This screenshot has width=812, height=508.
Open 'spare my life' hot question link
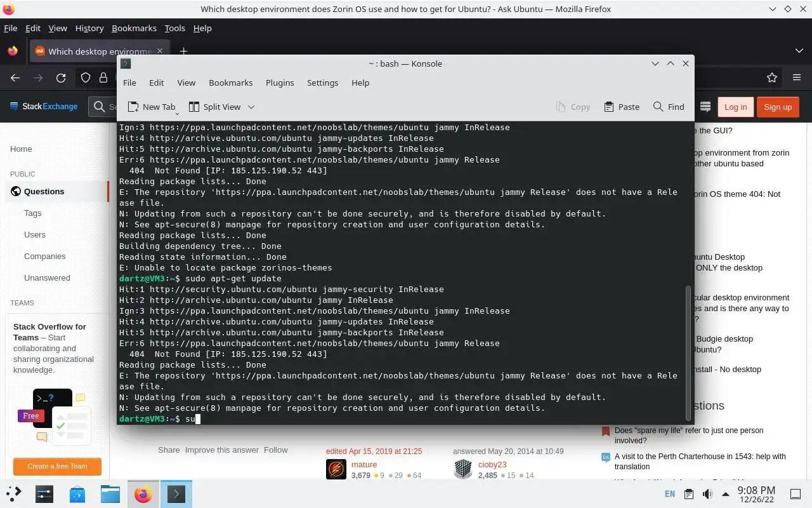[x=689, y=435]
